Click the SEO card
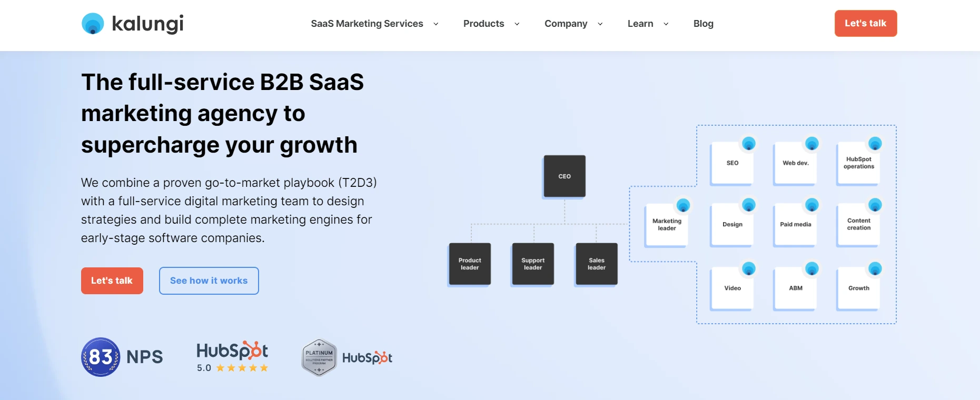 [x=732, y=163]
